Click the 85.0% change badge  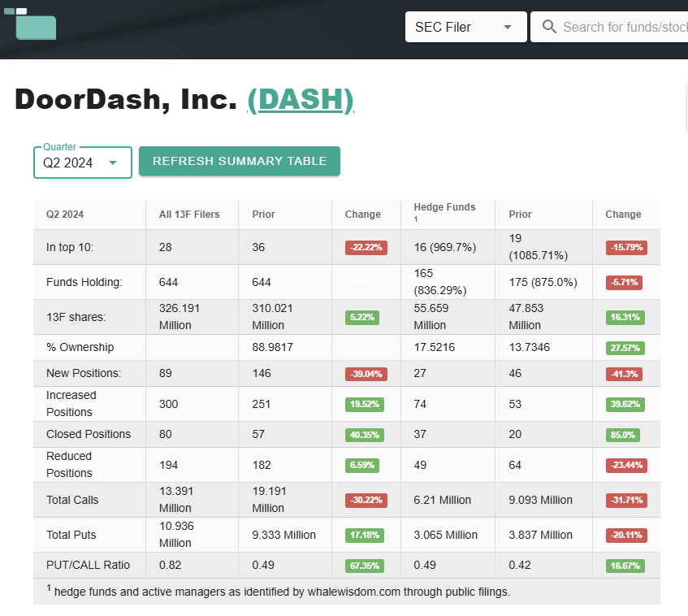pyautogui.click(x=623, y=435)
